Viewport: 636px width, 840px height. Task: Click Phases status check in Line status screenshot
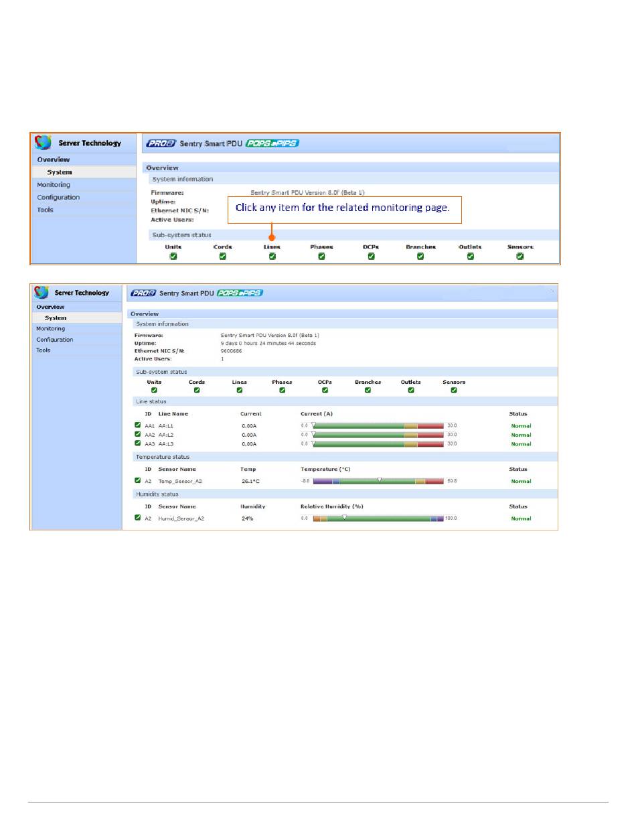[283, 391]
